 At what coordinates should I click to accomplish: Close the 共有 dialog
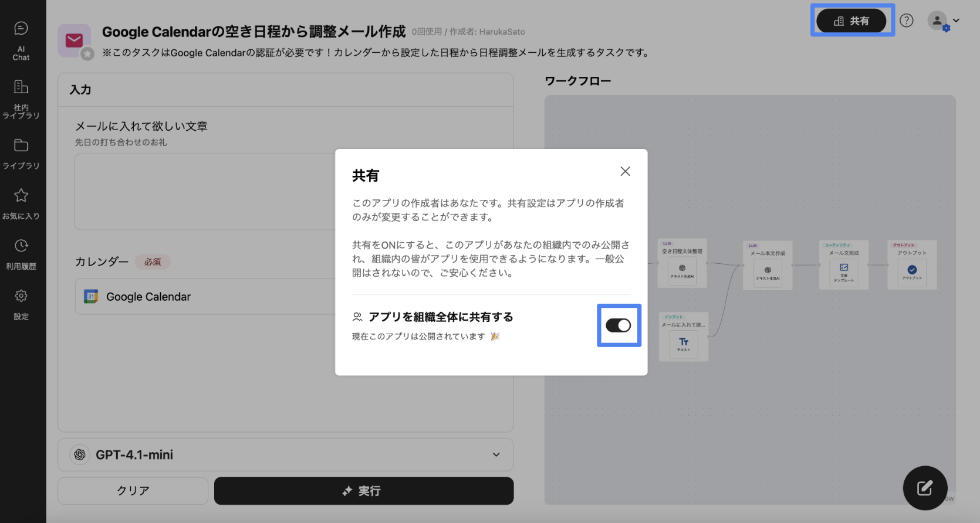click(x=625, y=171)
